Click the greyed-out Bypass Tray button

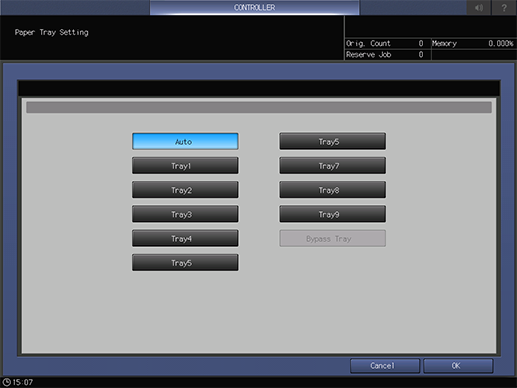click(332, 238)
